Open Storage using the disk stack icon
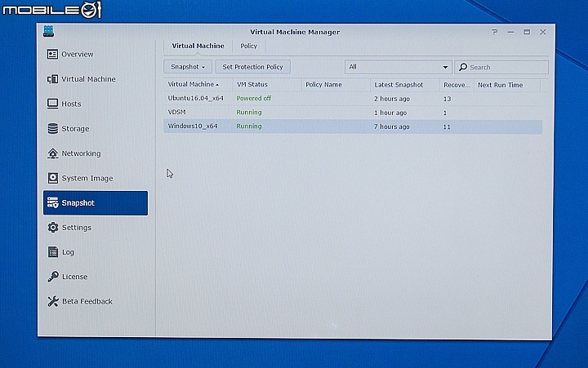The width and height of the screenshot is (588, 368). tap(52, 129)
